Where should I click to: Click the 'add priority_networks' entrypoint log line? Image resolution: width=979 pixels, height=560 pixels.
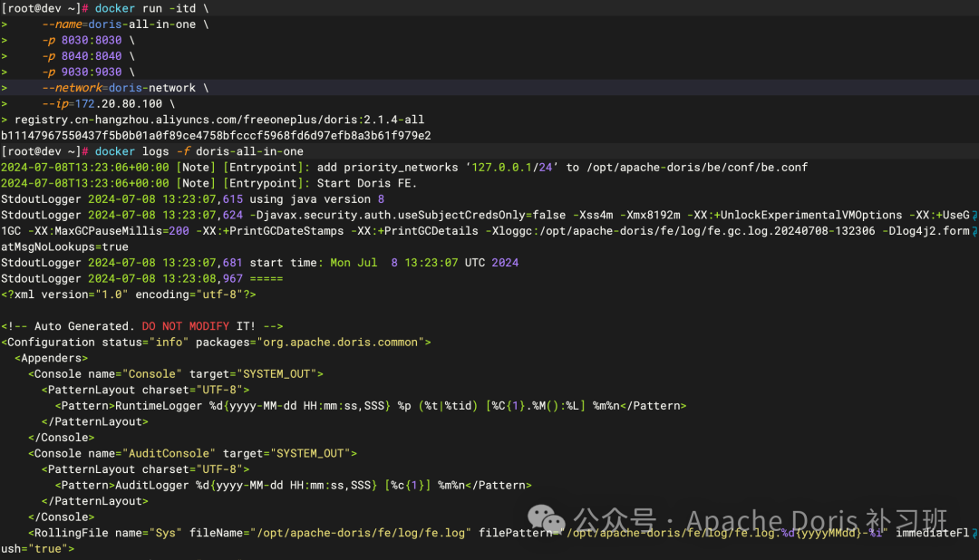coord(404,168)
